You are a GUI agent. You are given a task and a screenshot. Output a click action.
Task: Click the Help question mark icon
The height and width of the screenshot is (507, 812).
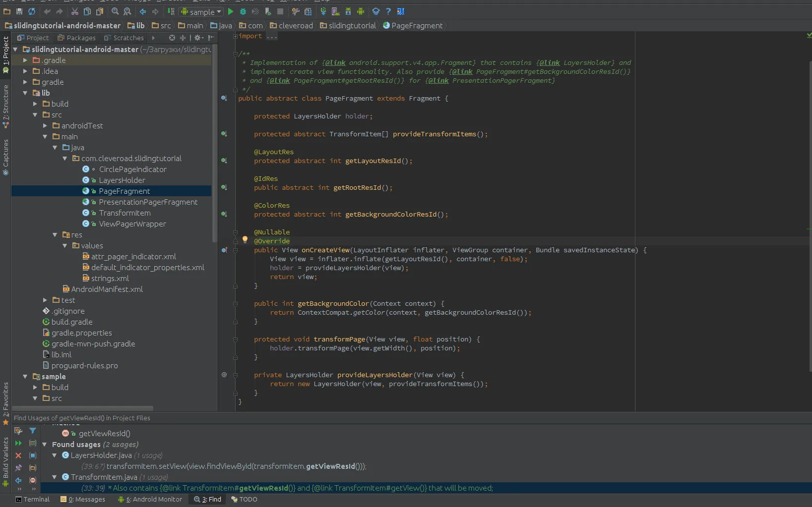pos(388,11)
